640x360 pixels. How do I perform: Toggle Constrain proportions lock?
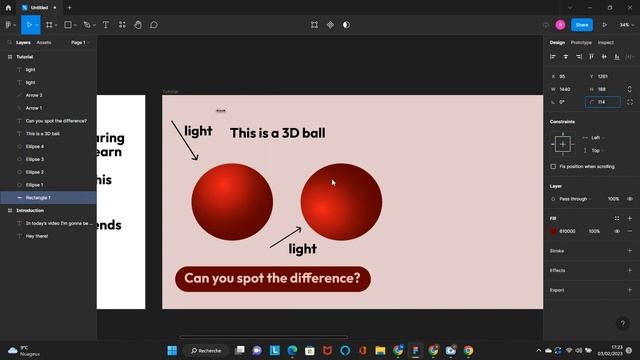[629, 89]
